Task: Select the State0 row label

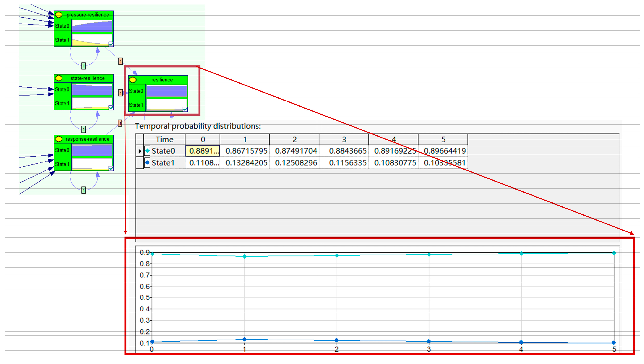Action: click(163, 151)
